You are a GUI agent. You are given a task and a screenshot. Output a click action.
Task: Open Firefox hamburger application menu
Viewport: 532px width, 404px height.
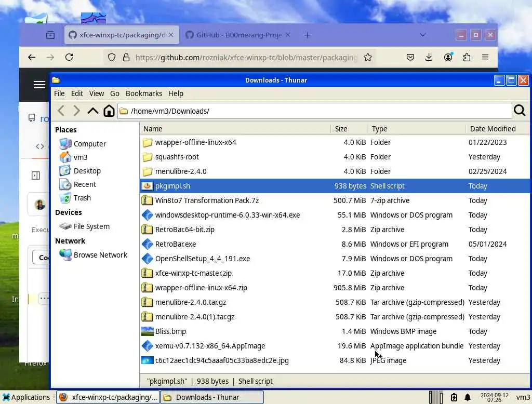coord(485,57)
